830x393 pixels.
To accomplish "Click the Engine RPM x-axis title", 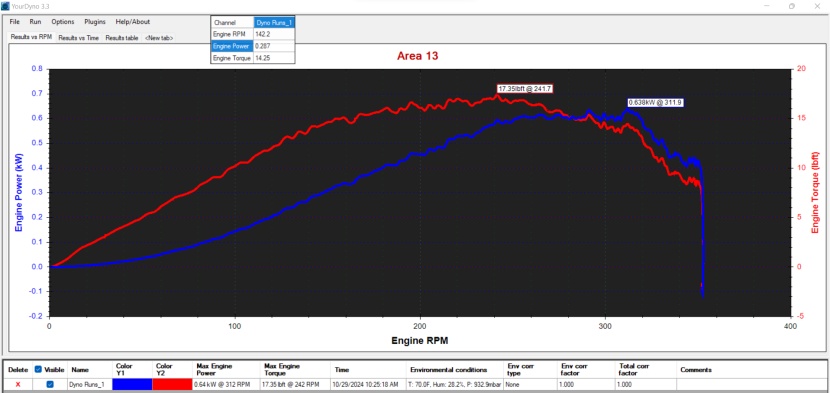I will coord(419,341).
